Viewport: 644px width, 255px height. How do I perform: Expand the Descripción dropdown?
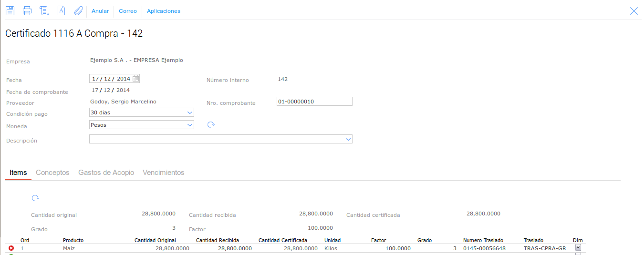coord(348,139)
